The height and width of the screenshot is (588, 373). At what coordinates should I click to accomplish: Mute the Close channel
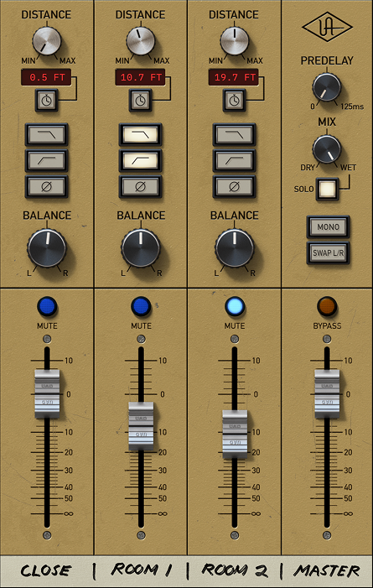click(47, 307)
